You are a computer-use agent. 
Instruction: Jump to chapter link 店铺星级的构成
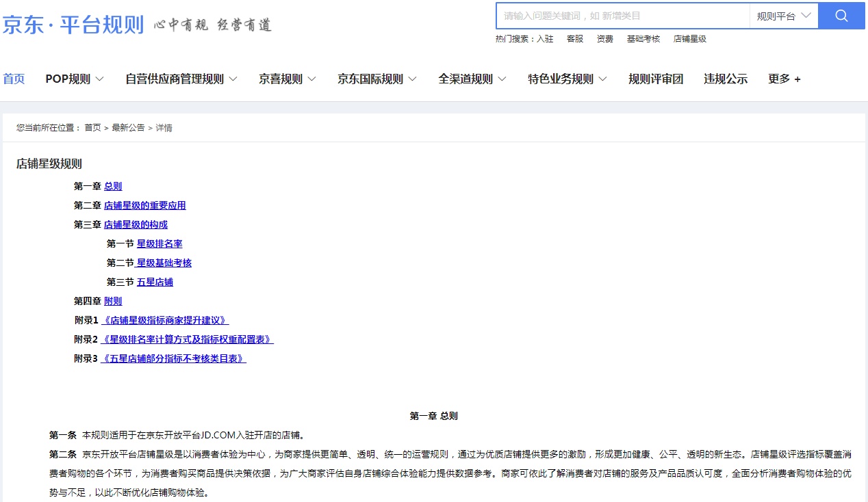click(136, 224)
